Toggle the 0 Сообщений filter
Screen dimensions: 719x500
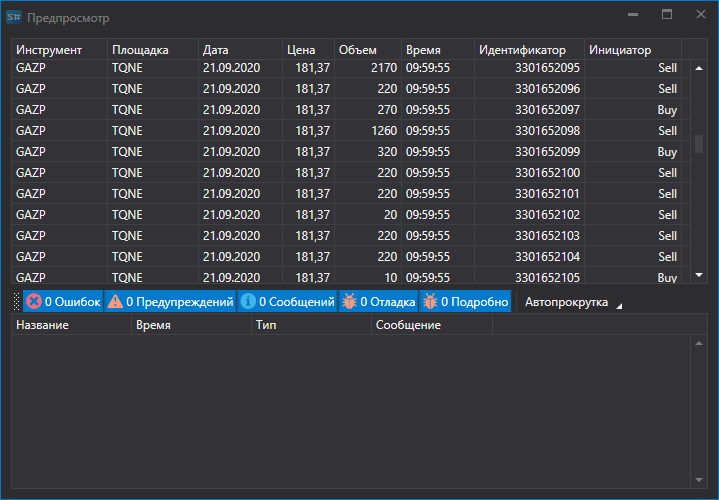[288, 301]
